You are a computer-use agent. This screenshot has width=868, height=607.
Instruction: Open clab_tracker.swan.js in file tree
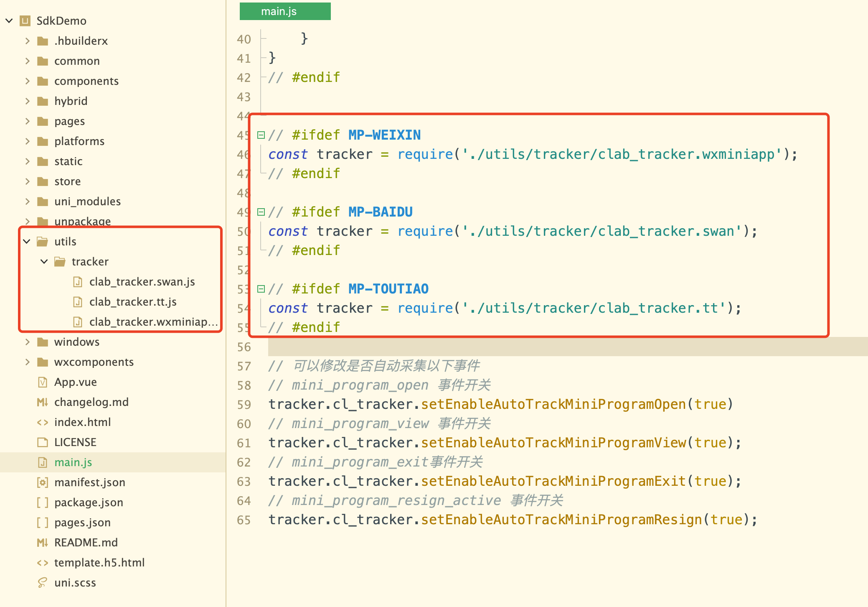[x=142, y=282]
